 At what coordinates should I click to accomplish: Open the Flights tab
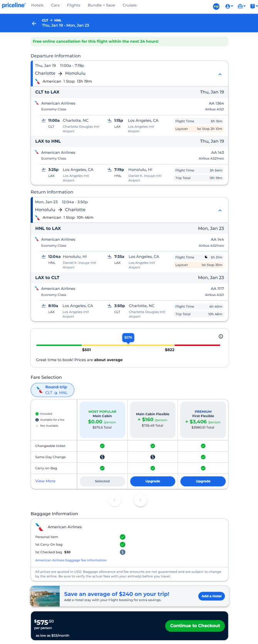click(74, 5)
